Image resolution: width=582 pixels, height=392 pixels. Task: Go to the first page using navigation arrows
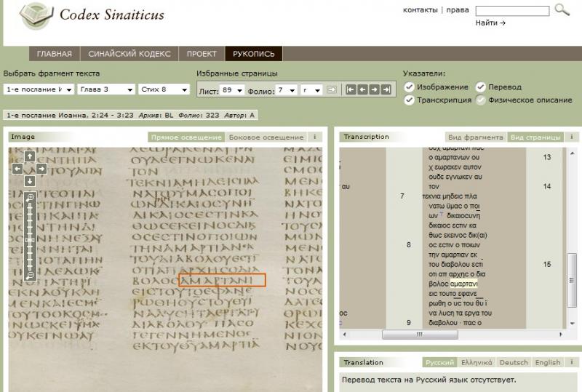(x=351, y=89)
